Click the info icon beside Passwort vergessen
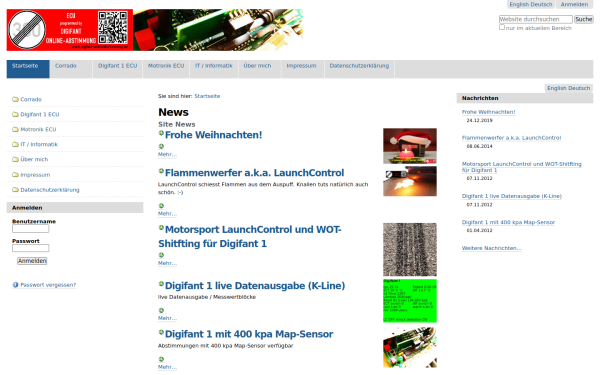600x375 pixels. (15, 285)
